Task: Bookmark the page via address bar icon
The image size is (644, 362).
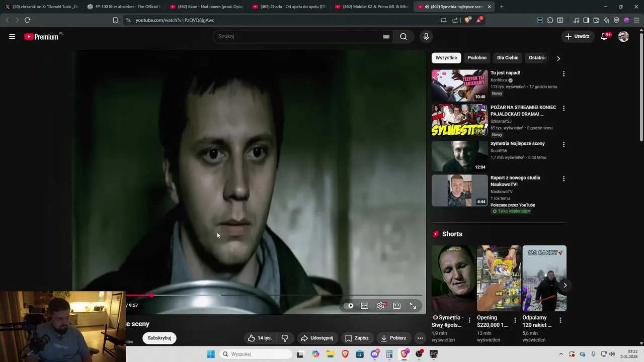Action: (115, 20)
